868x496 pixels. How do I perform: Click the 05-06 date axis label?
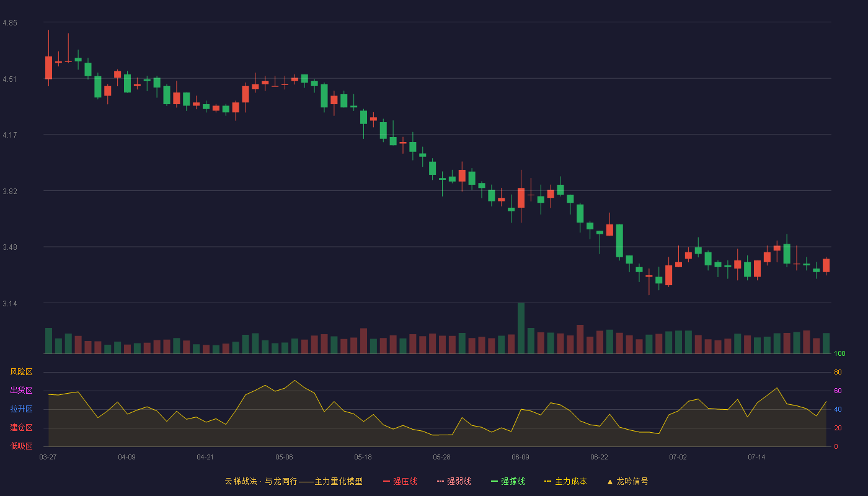click(284, 457)
